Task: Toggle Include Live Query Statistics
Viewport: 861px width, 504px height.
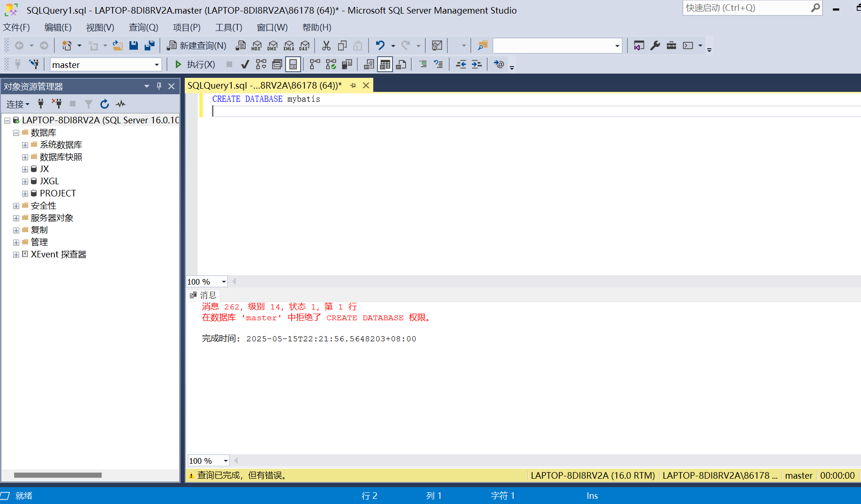Action: point(331,64)
